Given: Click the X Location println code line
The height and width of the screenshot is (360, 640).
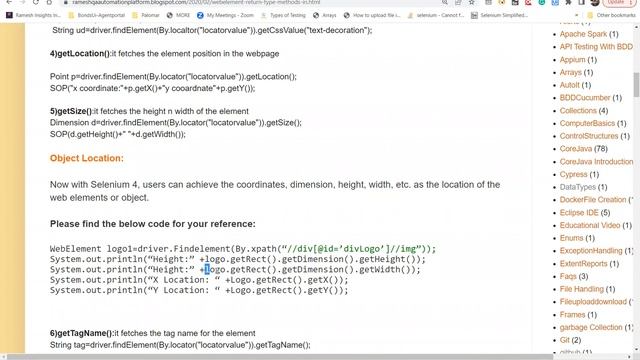Looking at the screenshot, I should pos(199,280).
